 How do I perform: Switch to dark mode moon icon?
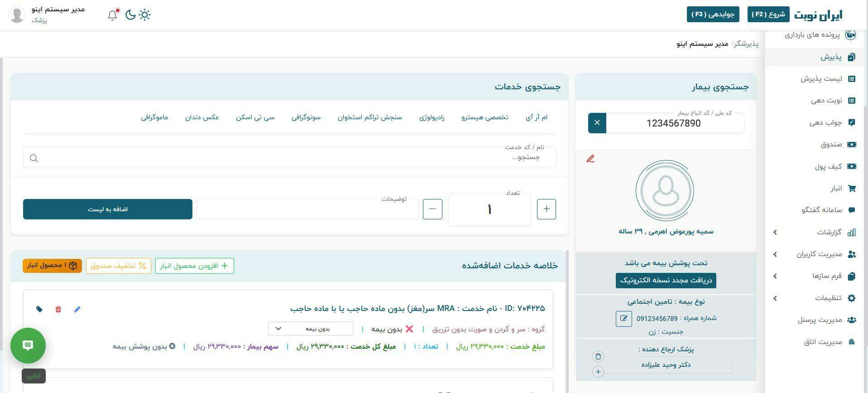coord(130,15)
